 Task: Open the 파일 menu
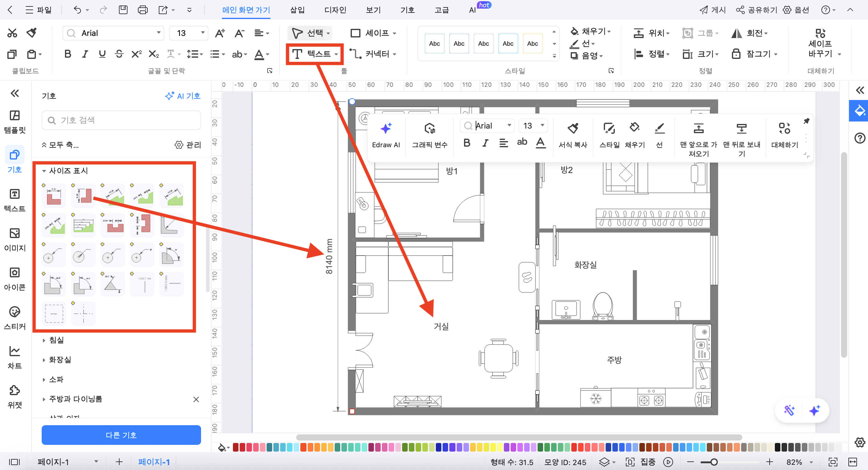click(38, 10)
